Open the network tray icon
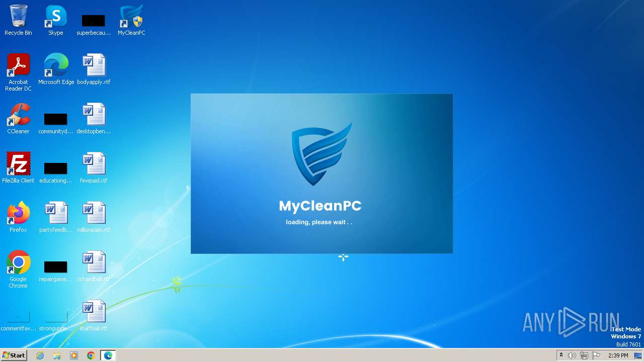This screenshot has width=644, height=362. coord(584,355)
